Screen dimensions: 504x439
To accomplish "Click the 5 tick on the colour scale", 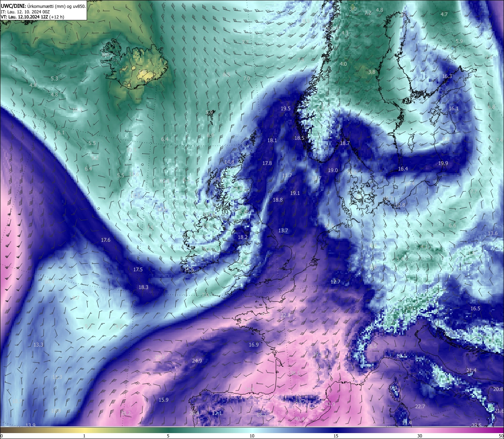I will [x=168, y=436].
